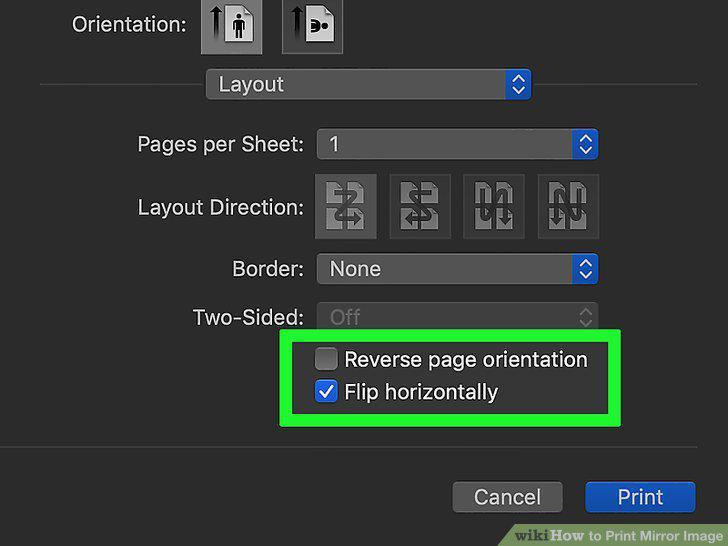The width and height of the screenshot is (728, 546).
Task: Uncheck Flip horizontally checkbox
Action: [326, 391]
